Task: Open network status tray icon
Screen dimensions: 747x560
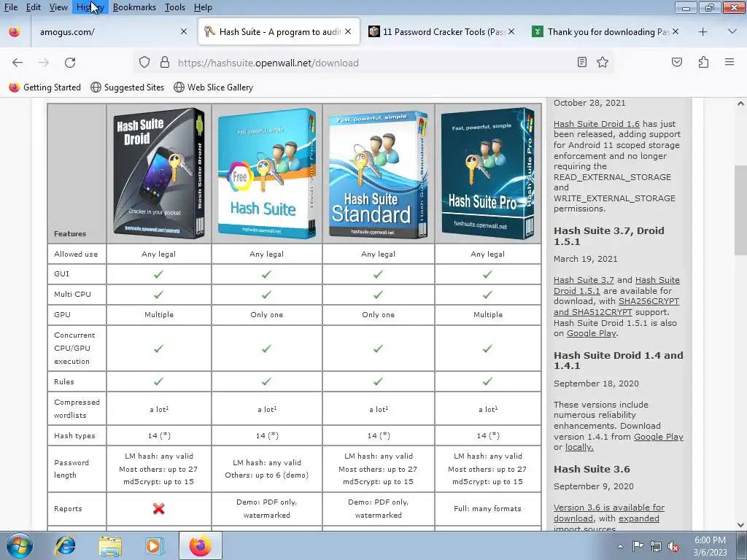Action: 656,546
